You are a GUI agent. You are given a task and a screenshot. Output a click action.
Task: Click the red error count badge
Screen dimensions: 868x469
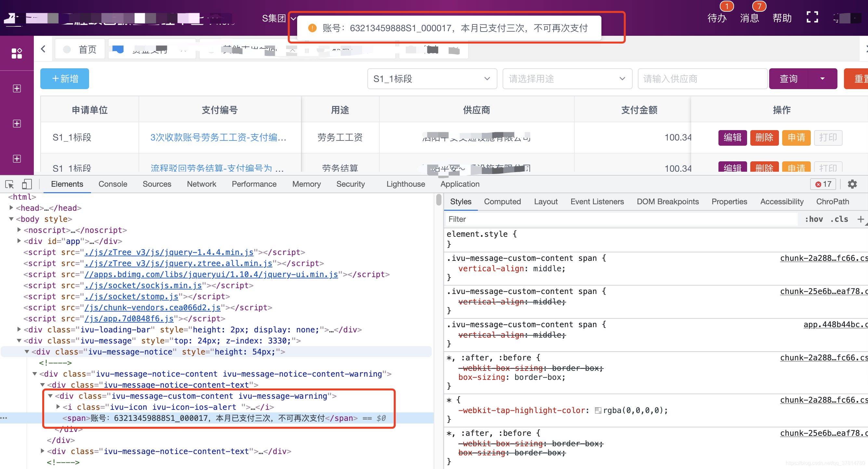click(823, 184)
